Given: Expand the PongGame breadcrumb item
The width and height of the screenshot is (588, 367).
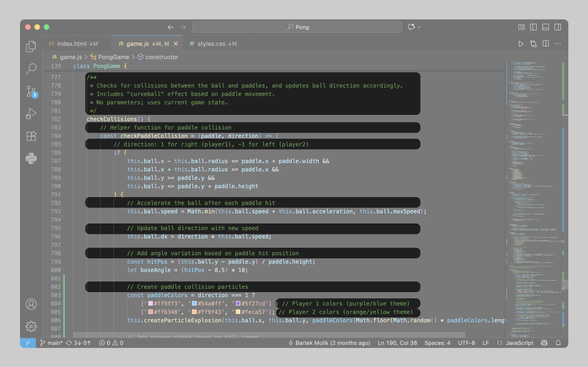Looking at the screenshot, I should tap(114, 57).
